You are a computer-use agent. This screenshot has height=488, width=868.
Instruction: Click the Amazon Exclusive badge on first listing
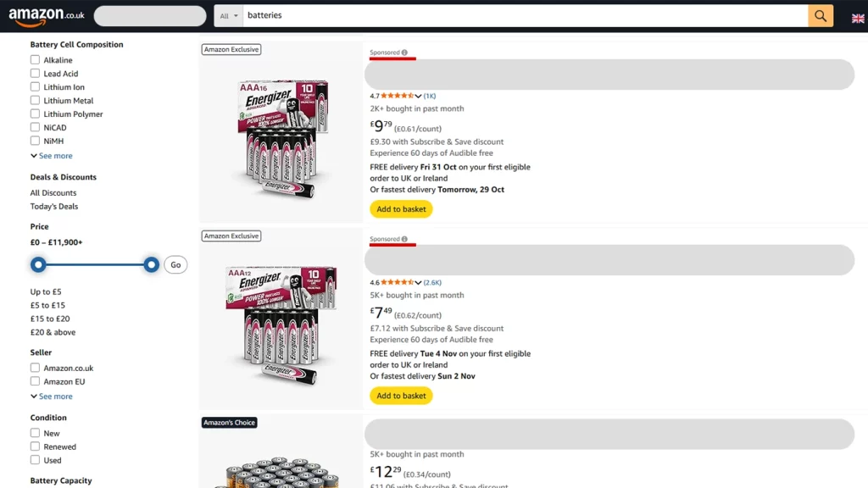pyautogui.click(x=231, y=49)
